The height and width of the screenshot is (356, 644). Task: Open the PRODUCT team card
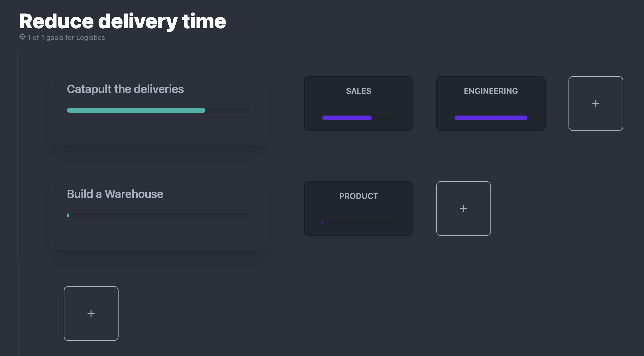(x=358, y=208)
